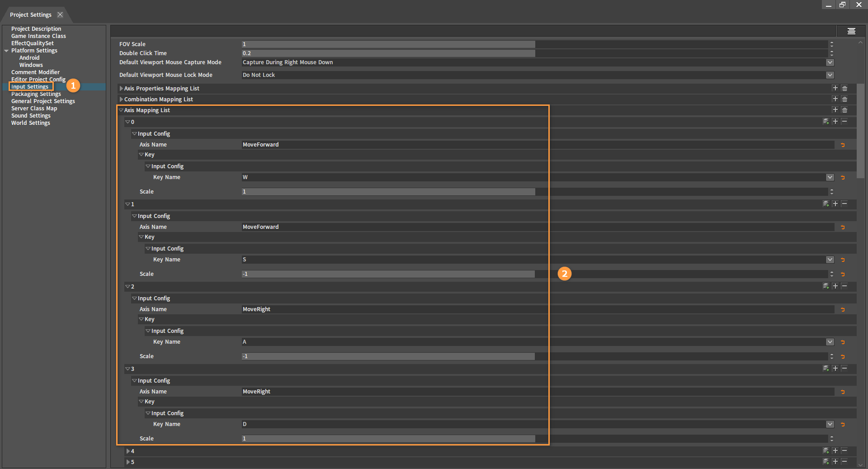The image size is (868, 469).
Task: Click FOV Scale stepper arrows
Action: tap(831, 44)
